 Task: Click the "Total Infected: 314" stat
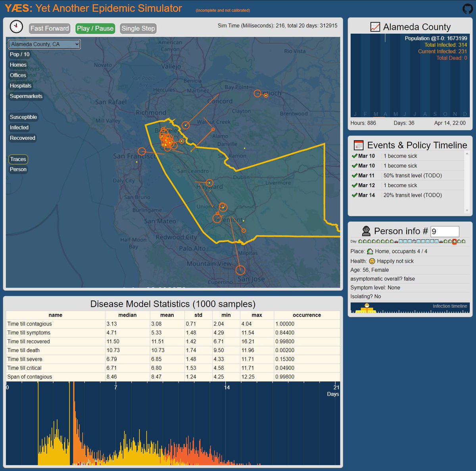click(446, 45)
